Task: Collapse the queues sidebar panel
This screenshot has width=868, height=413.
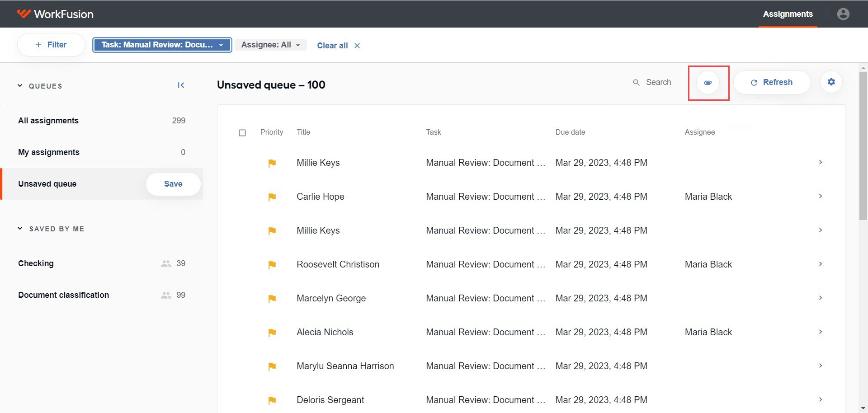Action: point(181,85)
